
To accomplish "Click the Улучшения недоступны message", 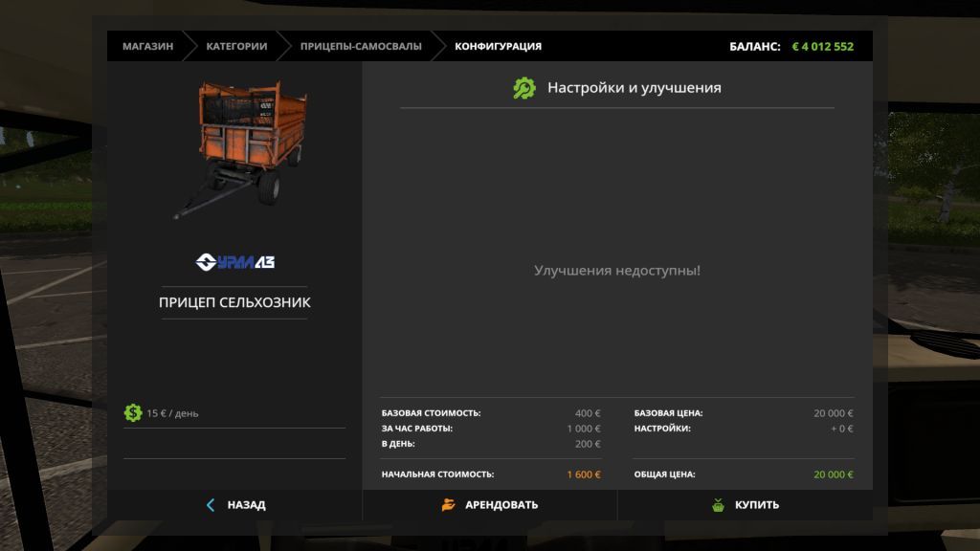I will (x=616, y=271).
